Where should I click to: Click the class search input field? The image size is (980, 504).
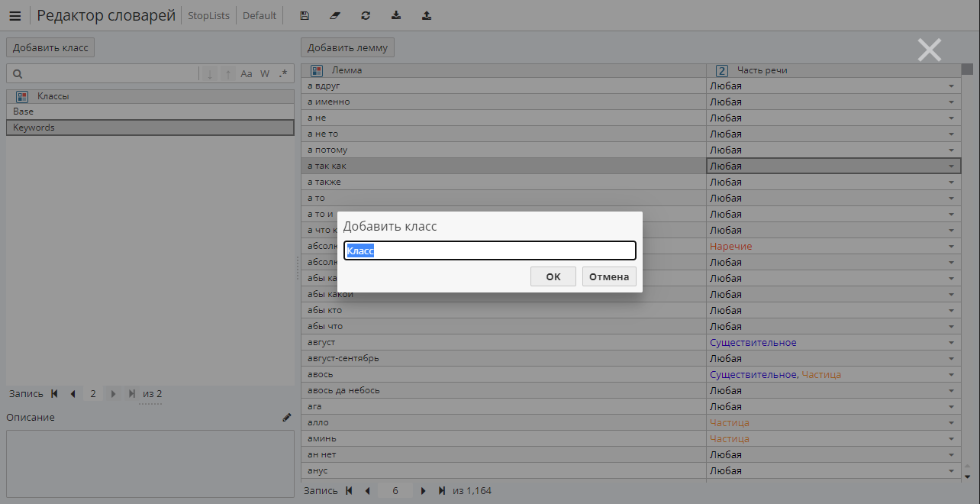click(111, 74)
